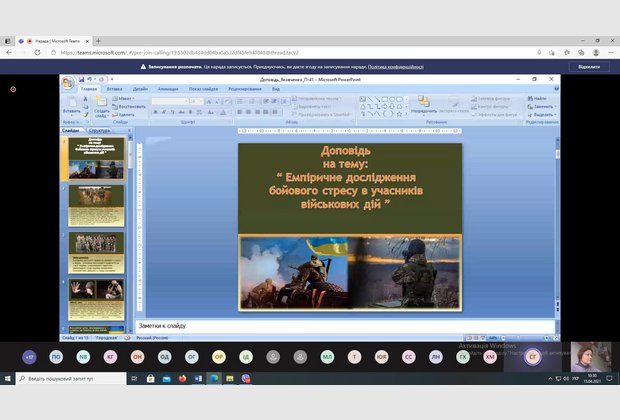Click the Dismiss (Відхилити) button on banner
The image size is (620, 420).
pyautogui.click(x=588, y=66)
